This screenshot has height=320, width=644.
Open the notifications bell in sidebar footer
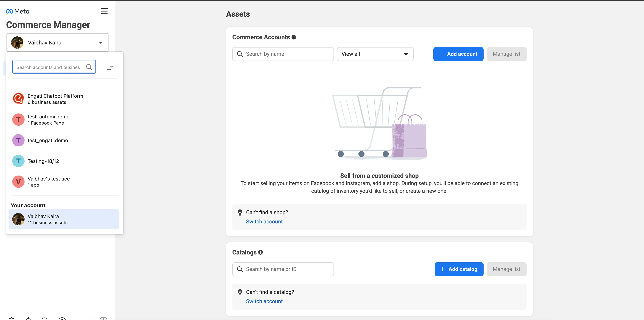pyautogui.click(x=28, y=318)
